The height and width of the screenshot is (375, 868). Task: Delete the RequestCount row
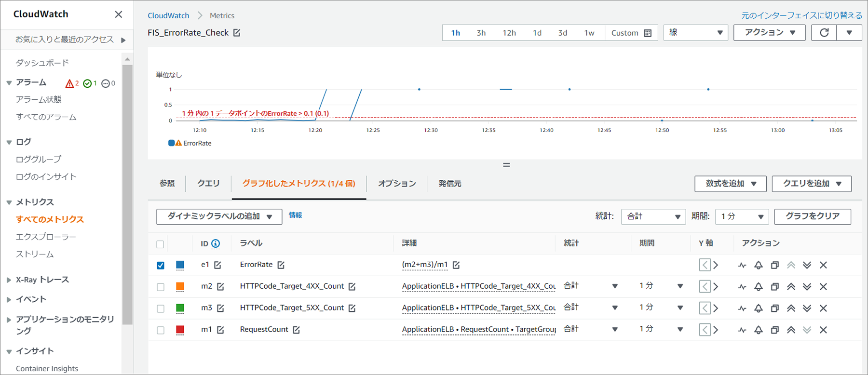coord(823,330)
